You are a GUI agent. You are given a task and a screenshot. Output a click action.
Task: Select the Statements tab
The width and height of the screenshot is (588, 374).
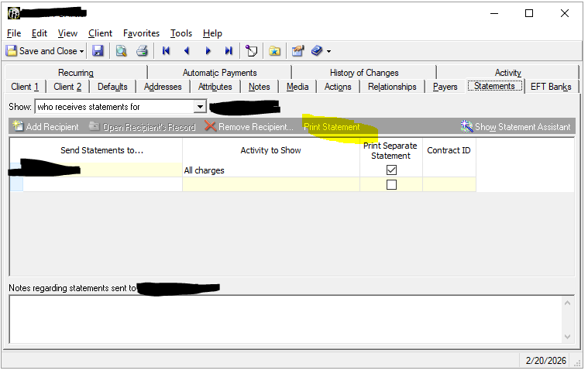[x=494, y=86]
